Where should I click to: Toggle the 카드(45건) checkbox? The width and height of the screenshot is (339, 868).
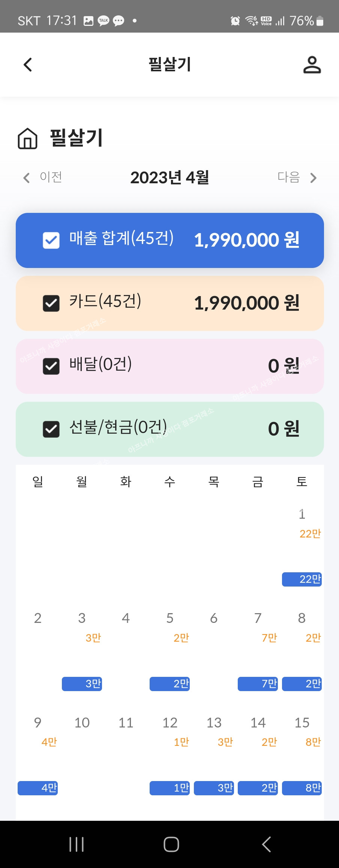coord(51,304)
